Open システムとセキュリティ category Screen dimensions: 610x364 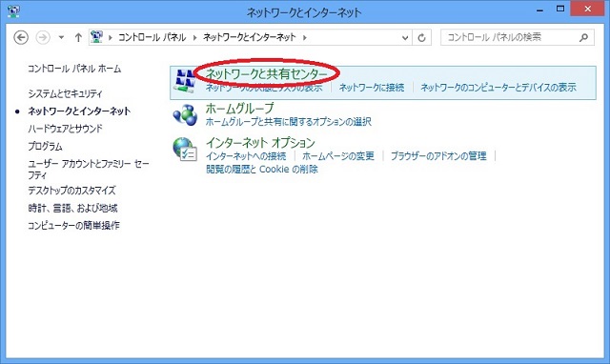coord(66,93)
